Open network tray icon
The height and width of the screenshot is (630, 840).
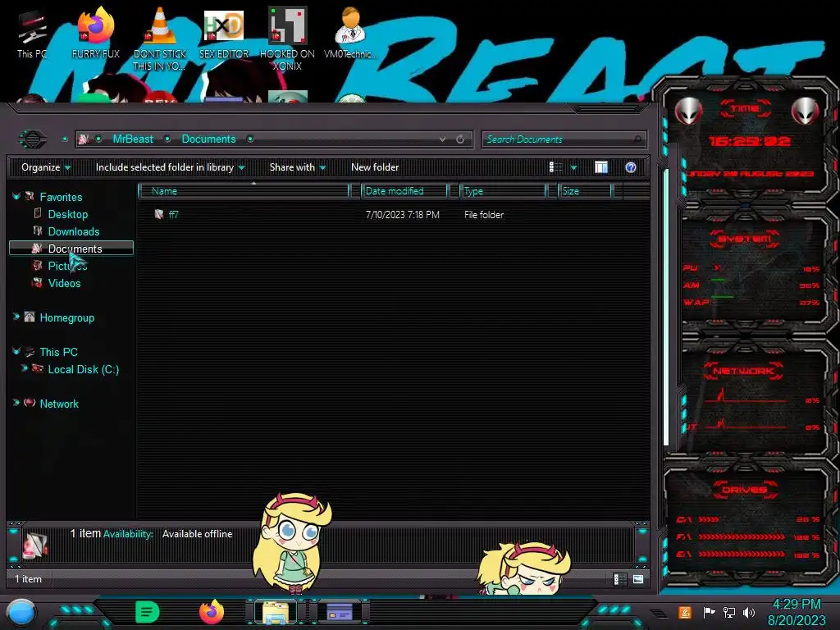[x=728, y=612]
